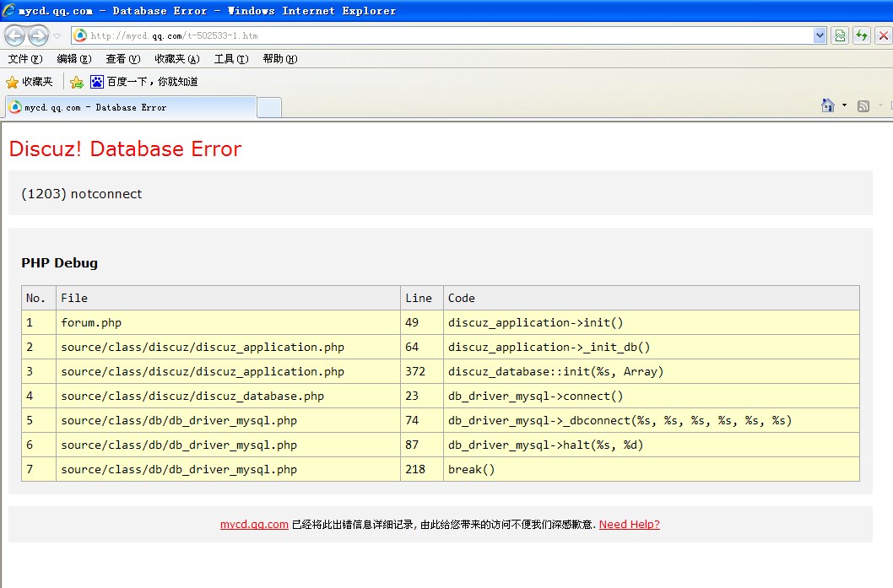Click the forum.php file cell
The image size is (893, 588).
click(229, 322)
